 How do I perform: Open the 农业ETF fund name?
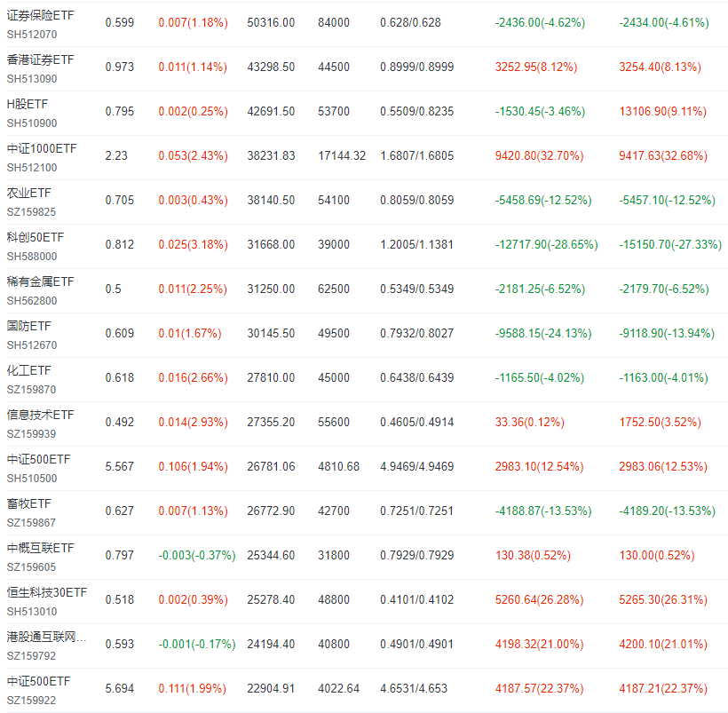coord(28,194)
